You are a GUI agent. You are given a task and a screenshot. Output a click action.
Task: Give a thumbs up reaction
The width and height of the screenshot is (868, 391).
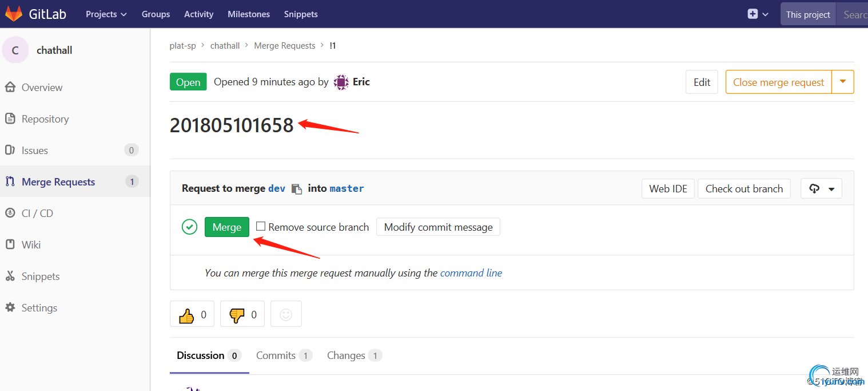(192, 314)
